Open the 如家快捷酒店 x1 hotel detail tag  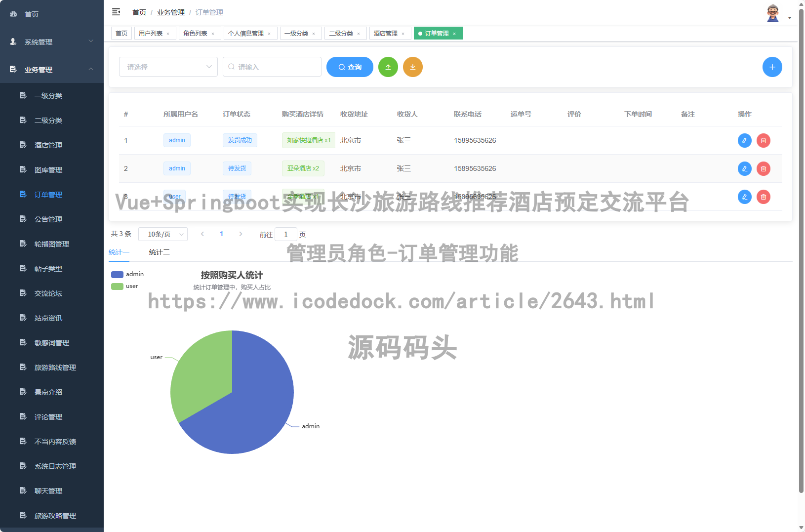coord(308,140)
